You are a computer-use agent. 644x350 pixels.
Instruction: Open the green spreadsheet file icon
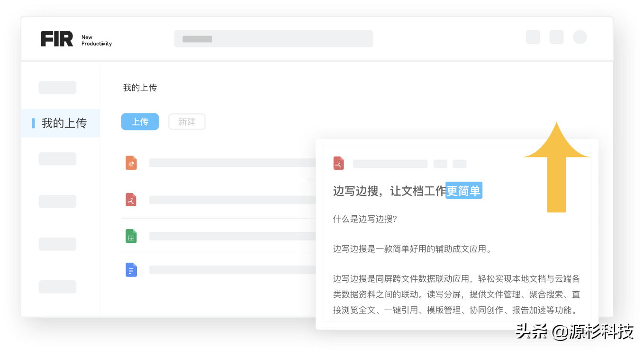[131, 236]
